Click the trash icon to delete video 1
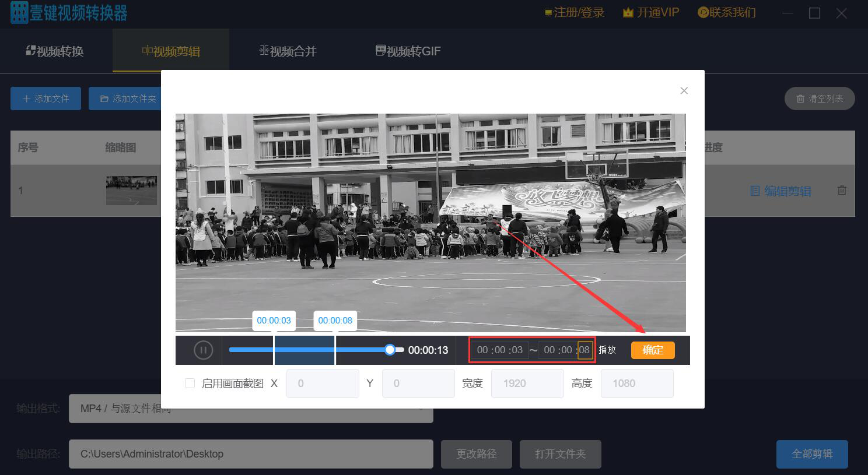Screen dimensions: 868x475 (x=842, y=190)
